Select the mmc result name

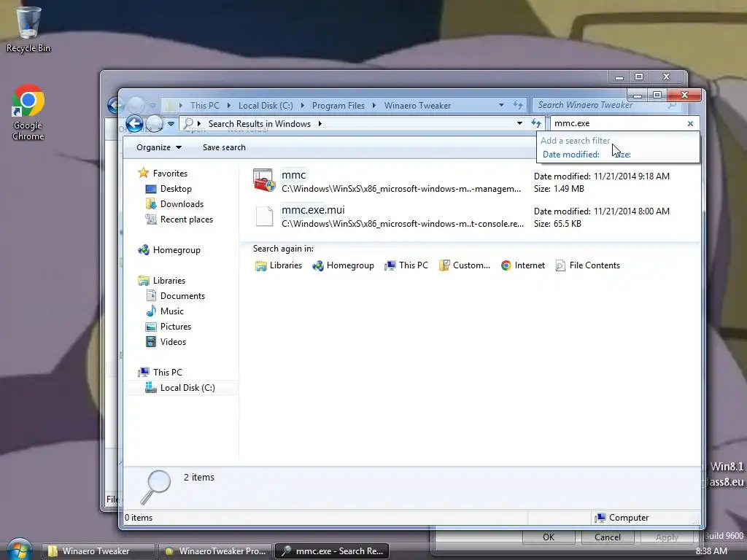[293, 175]
